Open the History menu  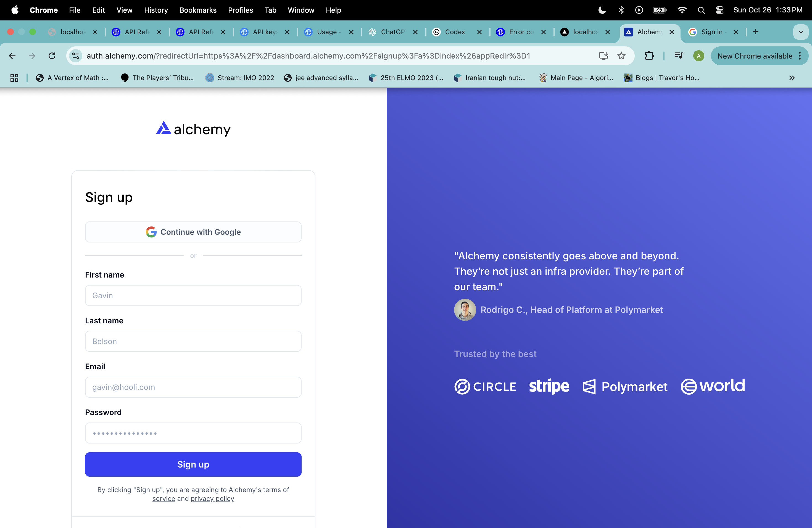pyautogui.click(x=155, y=10)
